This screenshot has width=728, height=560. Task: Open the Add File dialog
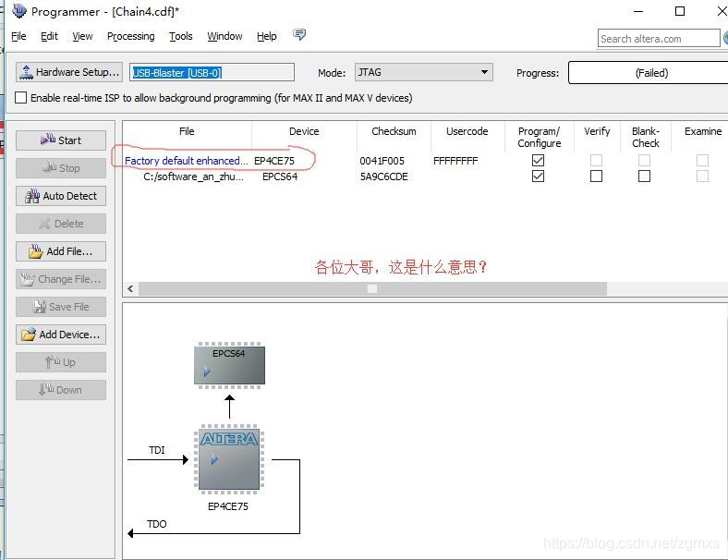[x=61, y=251]
